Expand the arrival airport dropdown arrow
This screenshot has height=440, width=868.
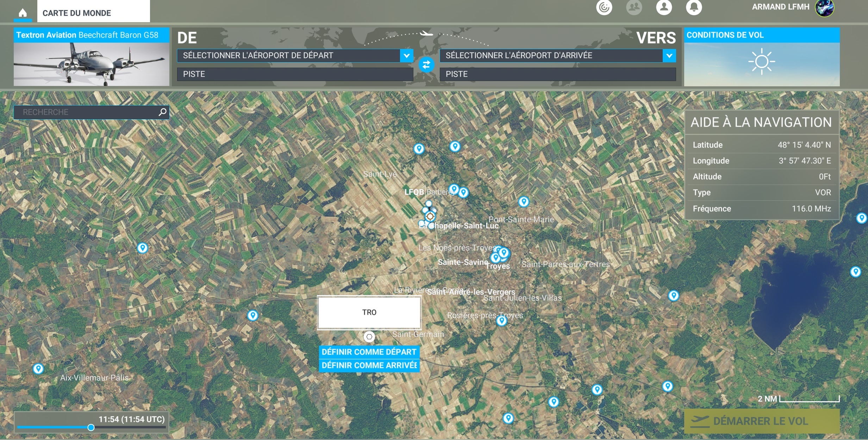tap(669, 56)
